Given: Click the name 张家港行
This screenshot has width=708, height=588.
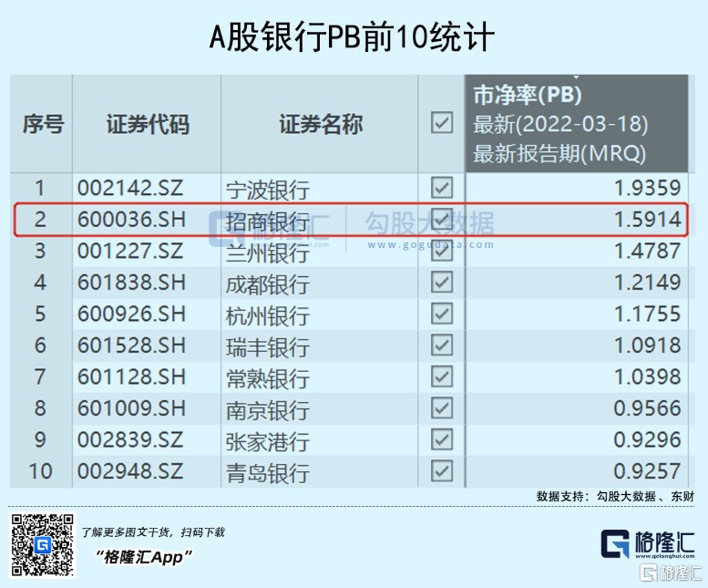Looking at the screenshot, I should coord(267,442).
